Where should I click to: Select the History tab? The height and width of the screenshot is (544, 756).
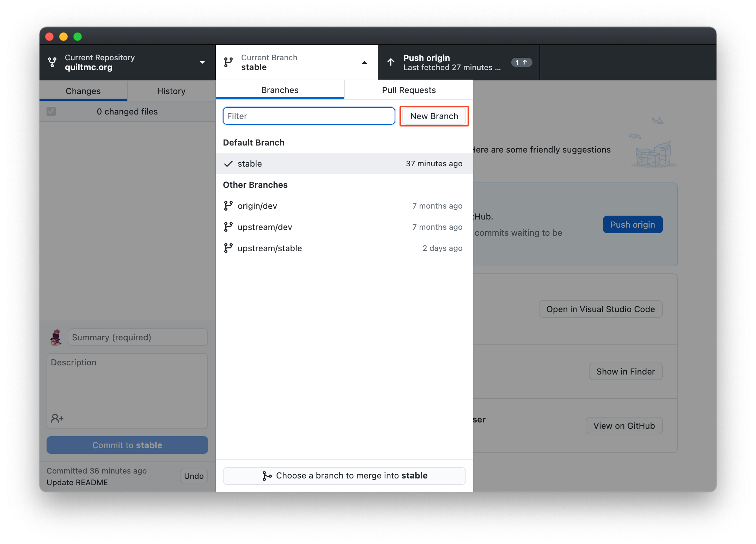point(171,90)
